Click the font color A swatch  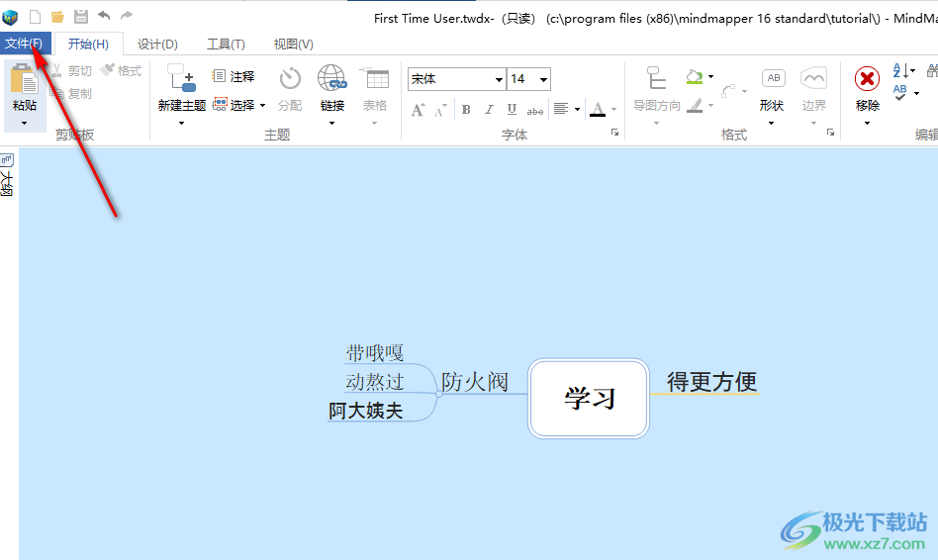pyautogui.click(x=598, y=109)
